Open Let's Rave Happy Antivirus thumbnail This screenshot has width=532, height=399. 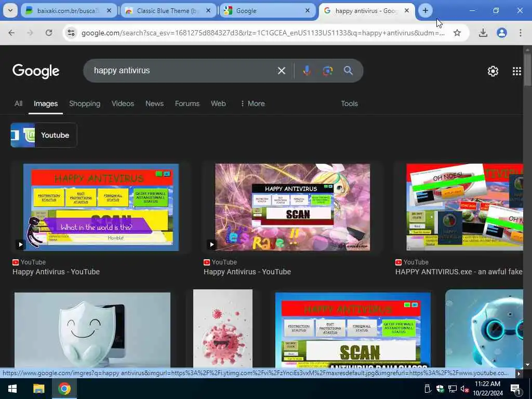[292, 207]
